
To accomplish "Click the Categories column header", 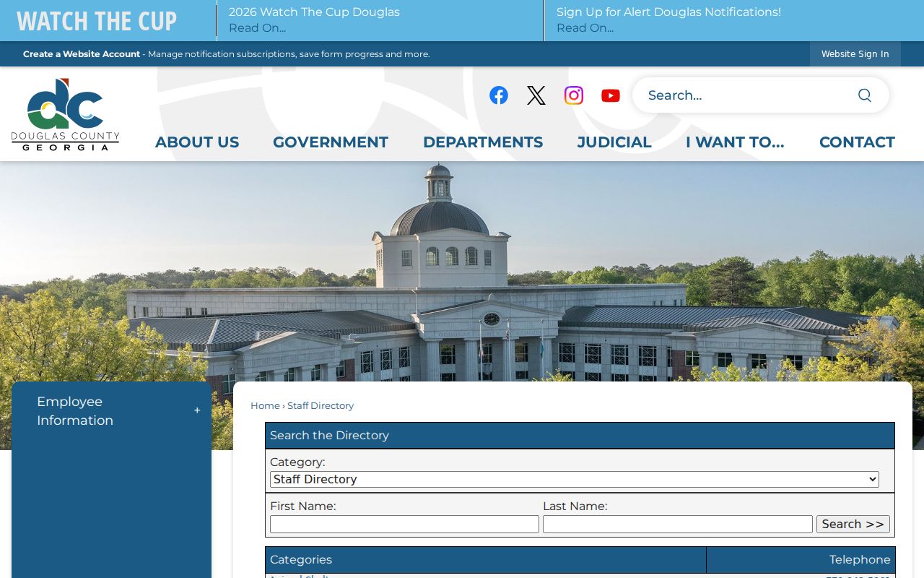I will [486, 560].
